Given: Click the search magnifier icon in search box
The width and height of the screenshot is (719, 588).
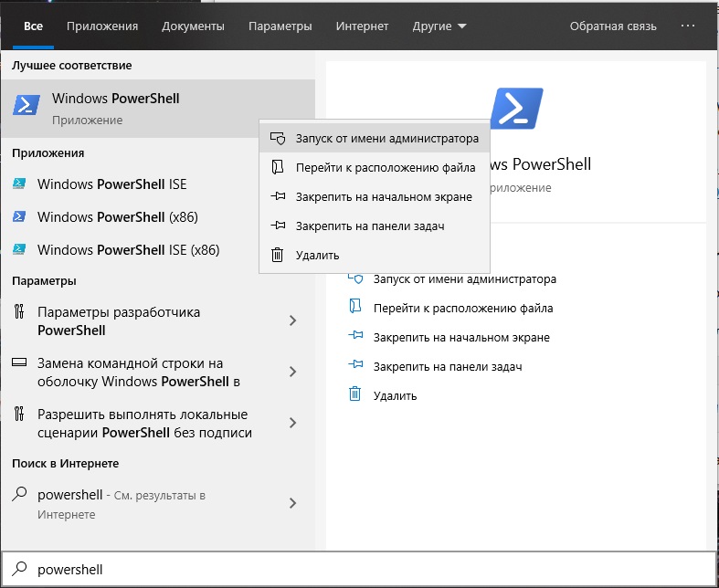Looking at the screenshot, I should coord(19,569).
